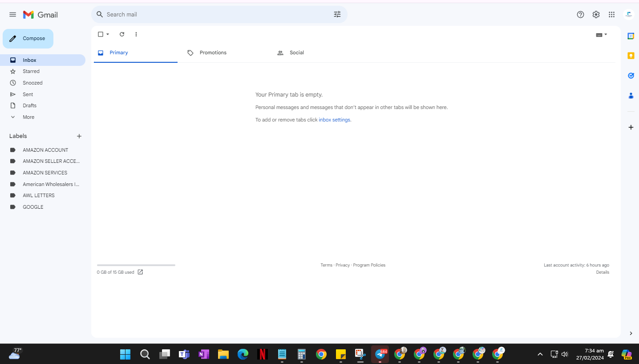639x364 pixels.
Task: Open the Calculator taskbar icon
Action: click(302, 354)
